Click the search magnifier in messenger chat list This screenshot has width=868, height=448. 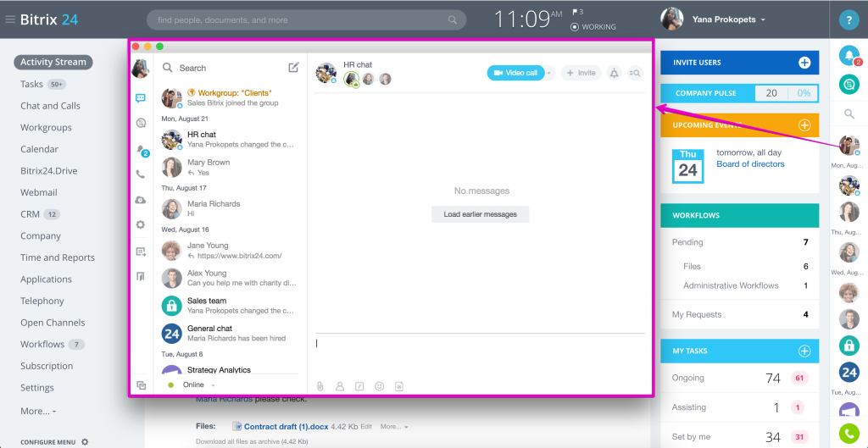167,68
